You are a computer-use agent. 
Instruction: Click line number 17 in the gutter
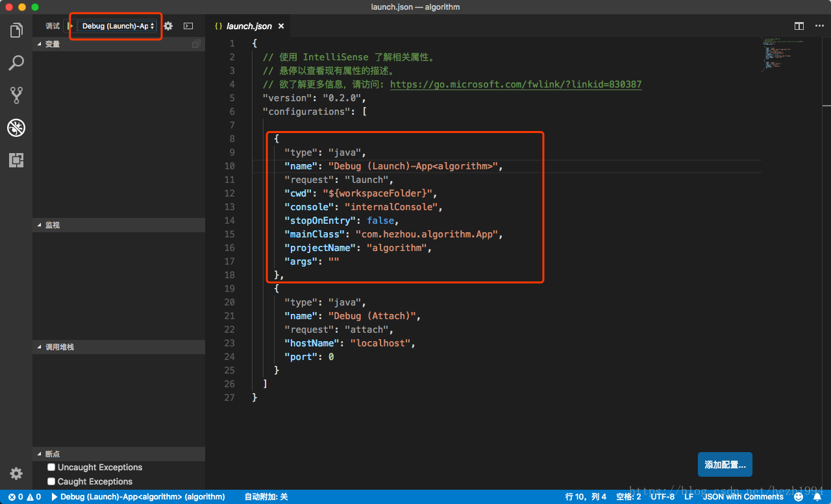point(229,261)
